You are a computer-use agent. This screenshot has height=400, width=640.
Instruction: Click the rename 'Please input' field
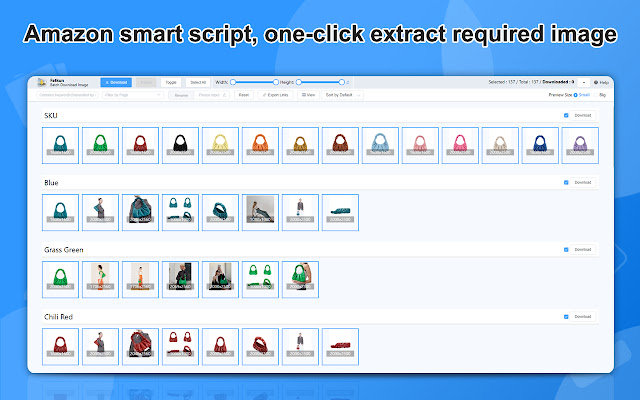click(x=212, y=95)
